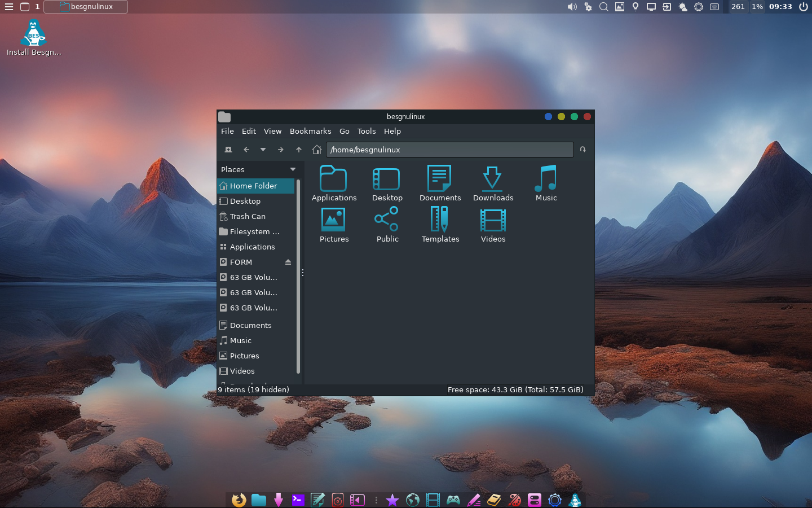Click the sidebar vertical scrollbar

(x=298, y=277)
